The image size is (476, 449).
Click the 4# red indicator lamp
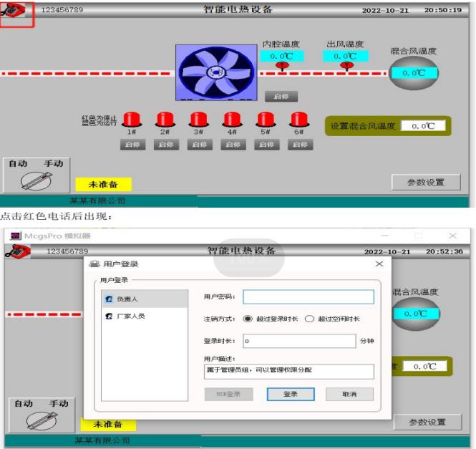click(232, 119)
